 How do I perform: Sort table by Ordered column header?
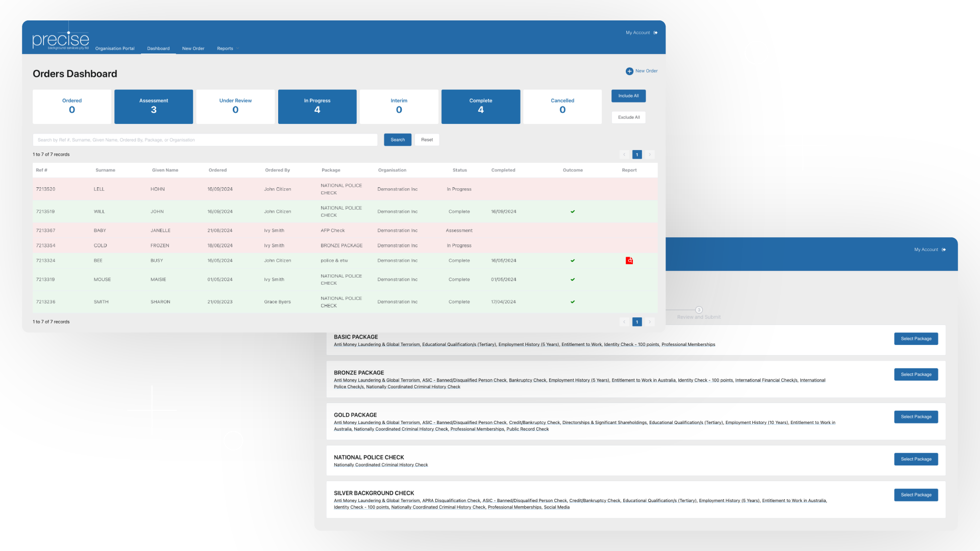click(217, 170)
